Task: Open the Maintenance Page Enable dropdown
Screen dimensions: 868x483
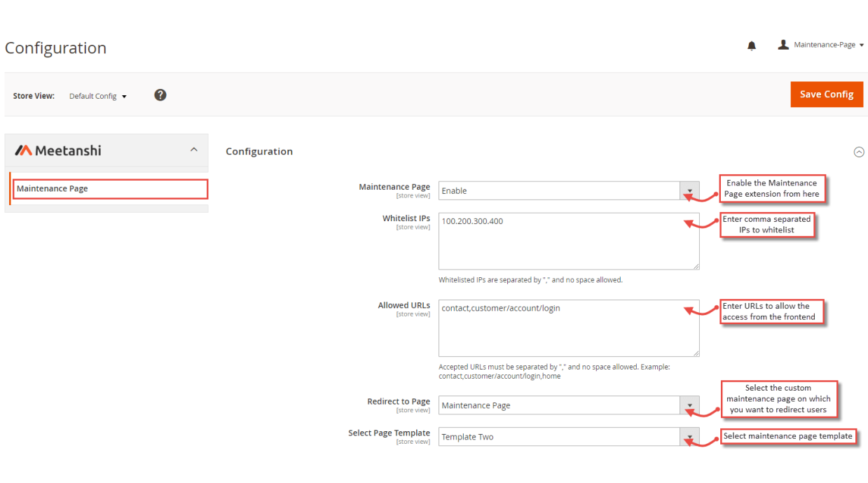Action: coord(569,190)
